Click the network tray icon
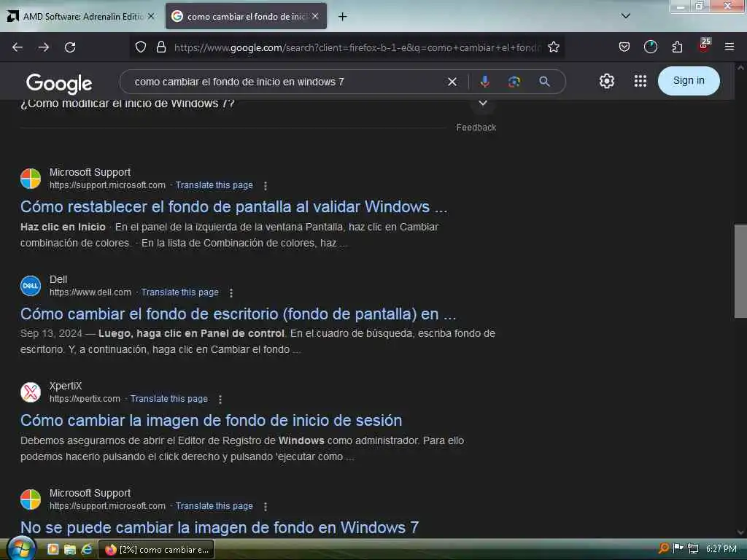Screen dimensions: 747x560 pyautogui.click(x=693, y=549)
